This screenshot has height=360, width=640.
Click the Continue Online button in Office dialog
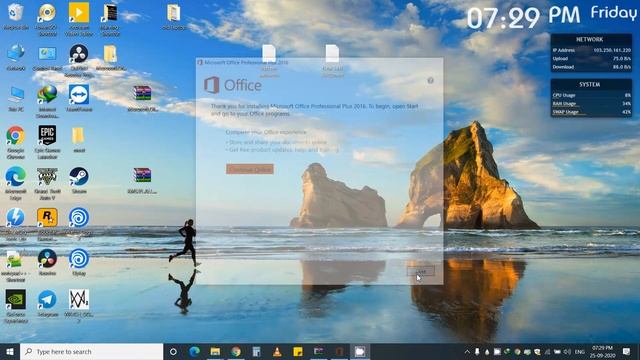(x=250, y=169)
